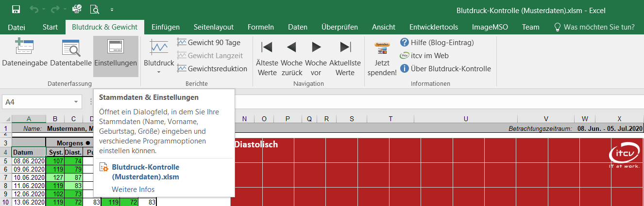Click green cell with value 87
The height and width of the screenshot is (206, 644).
[73, 177]
